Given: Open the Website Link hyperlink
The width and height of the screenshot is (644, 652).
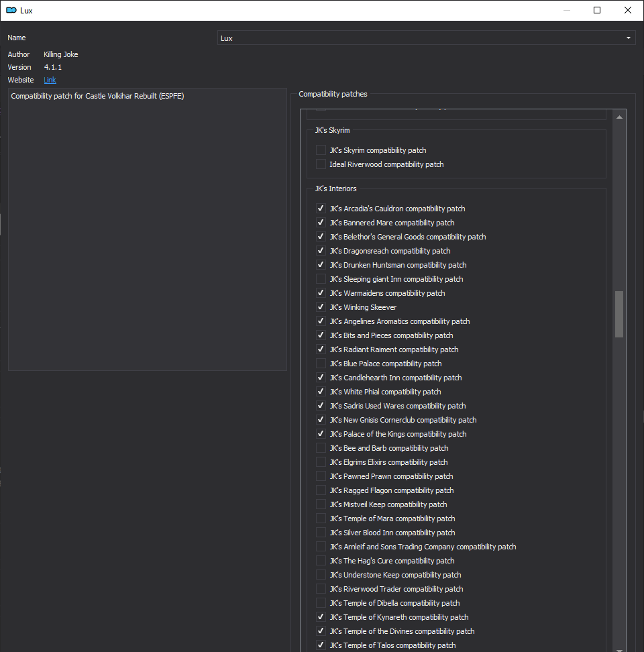Looking at the screenshot, I should point(50,80).
